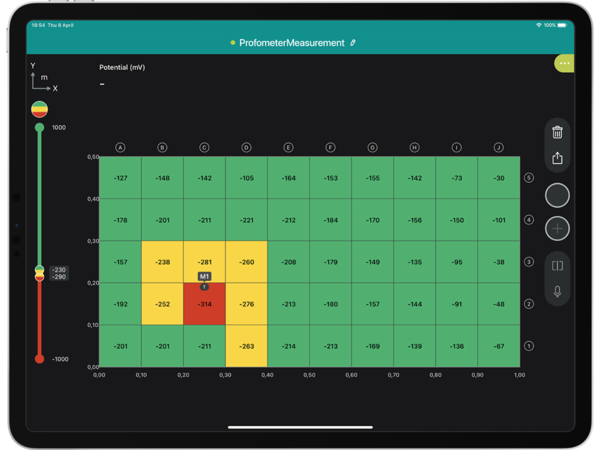Image resolution: width=600 pixels, height=450 pixels.
Task: Select the yellow cell with value -263
Action: click(x=246, y=346)
